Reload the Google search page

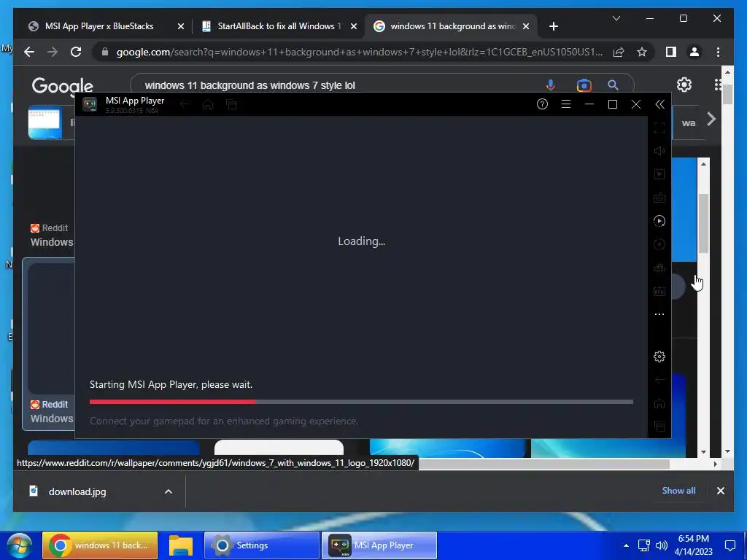tap(76, 52)
